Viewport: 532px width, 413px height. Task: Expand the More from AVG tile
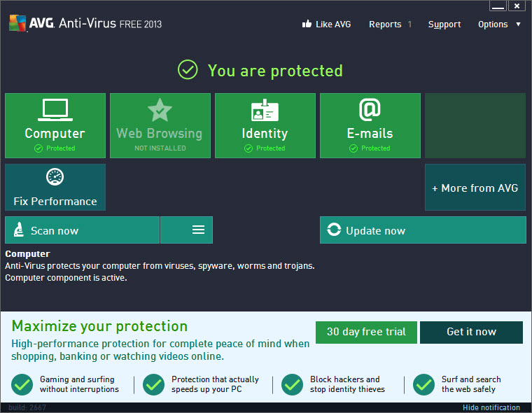coord(475,188)
